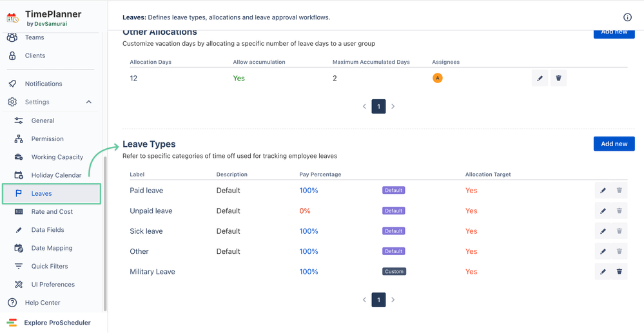Go to next page in Other Allocations

[393, 106]
